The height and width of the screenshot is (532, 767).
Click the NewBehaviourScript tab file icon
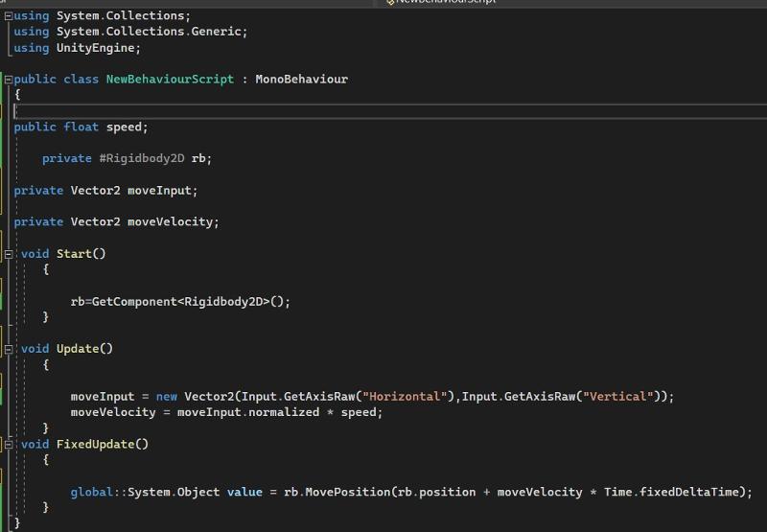tap(390, 2)
